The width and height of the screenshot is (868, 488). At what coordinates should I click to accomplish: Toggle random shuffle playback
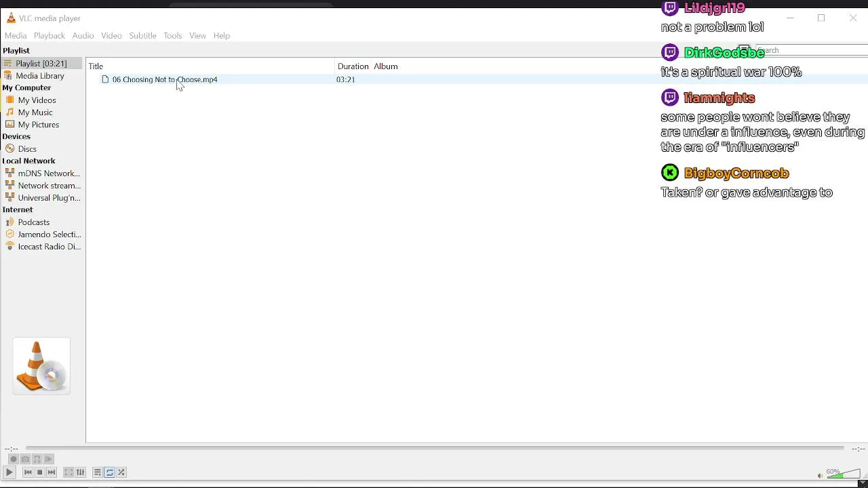click(x=121, y=472)
